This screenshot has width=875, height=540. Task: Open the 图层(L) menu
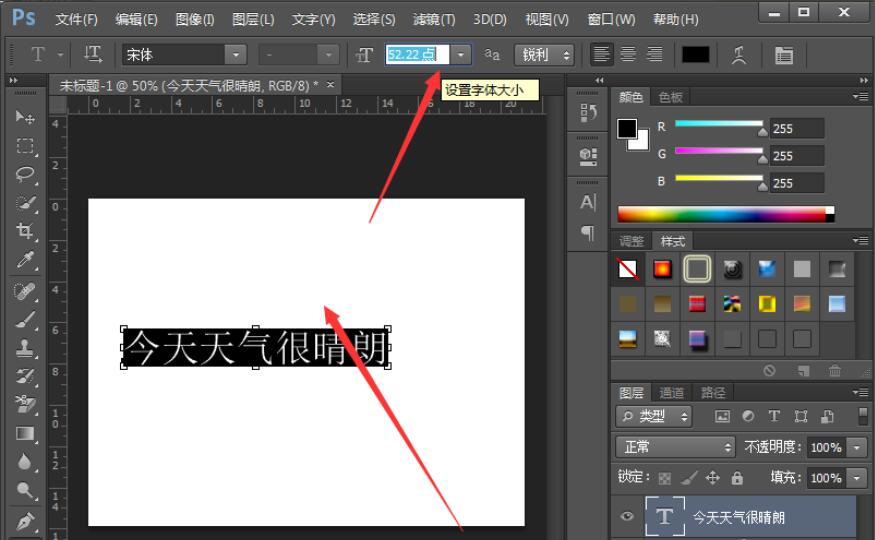click(253, 20)
